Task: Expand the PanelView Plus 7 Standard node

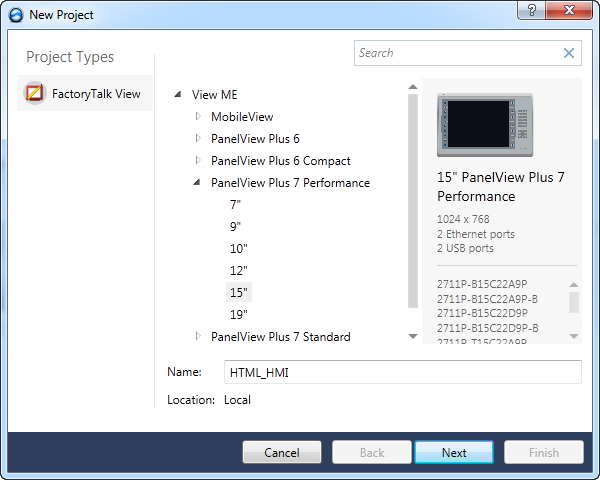Action: [x=198, y=336]
